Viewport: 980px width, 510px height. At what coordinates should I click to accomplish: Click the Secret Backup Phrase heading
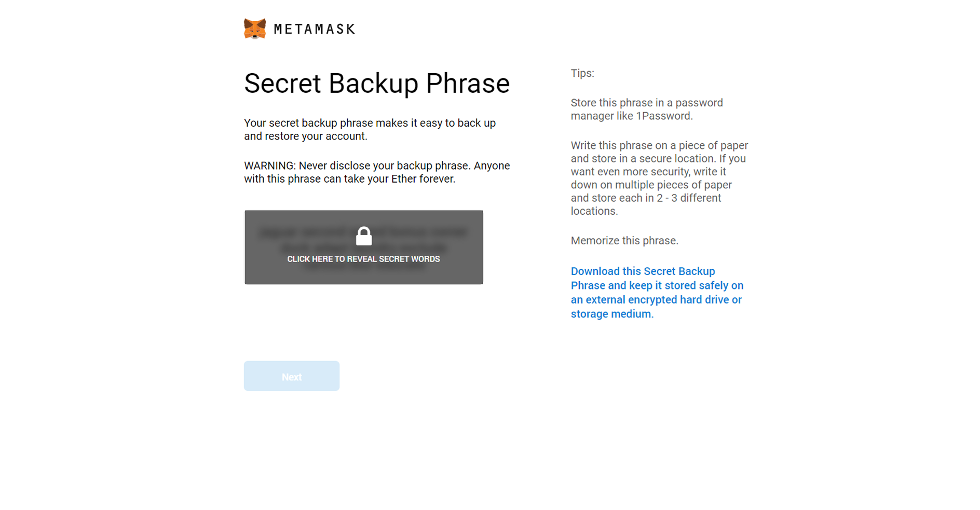point(377,84)
